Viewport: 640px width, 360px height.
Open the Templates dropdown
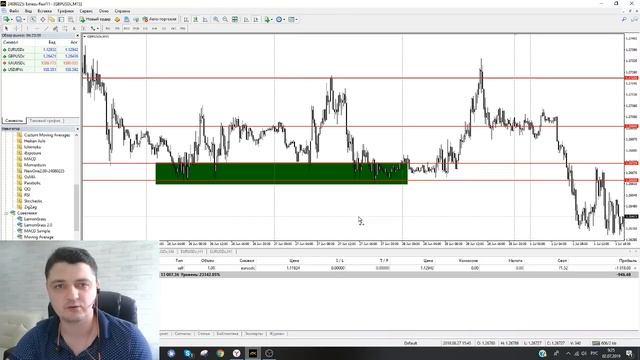[293, 19]
